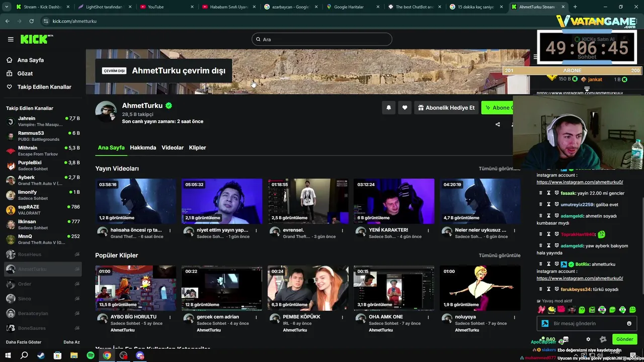The height and width of the screenshot is (362, 644).
Task: Open supRAZE channel in followed list
Action: [x=43, y=210]
